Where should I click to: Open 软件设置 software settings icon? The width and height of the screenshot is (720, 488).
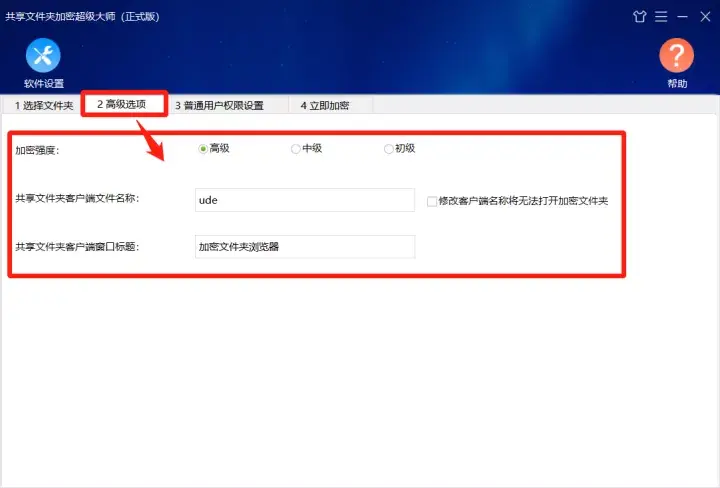point(43,56)
